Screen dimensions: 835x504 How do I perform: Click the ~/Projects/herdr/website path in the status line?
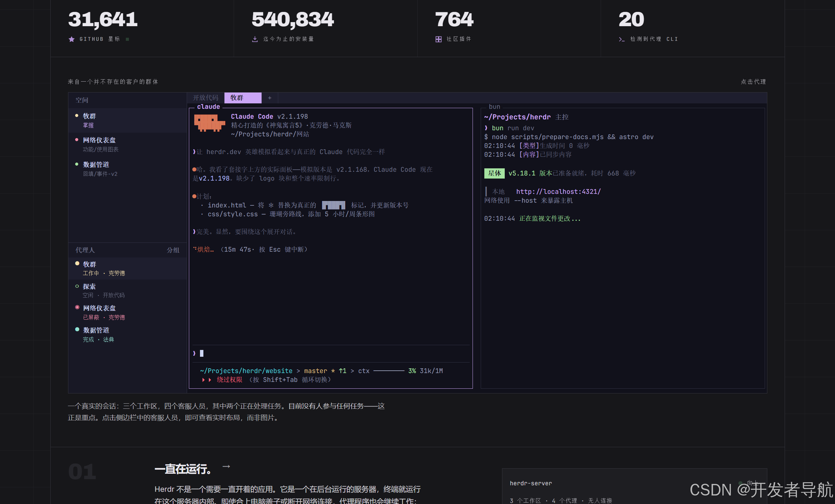pyautogui.click(x=246, y=371)
